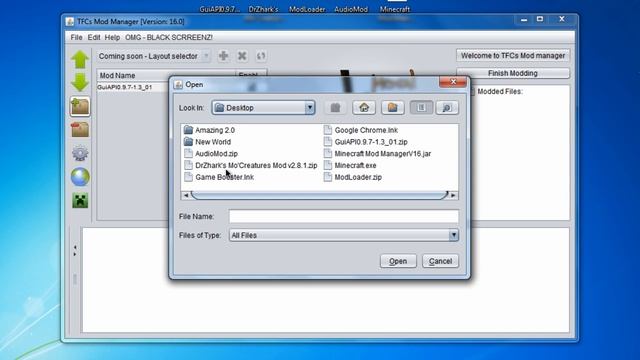Select GuiAPI0.9.7-1.3_01.zip file
This screenshot has width=640, height=360.
click(x=371, y=142)
